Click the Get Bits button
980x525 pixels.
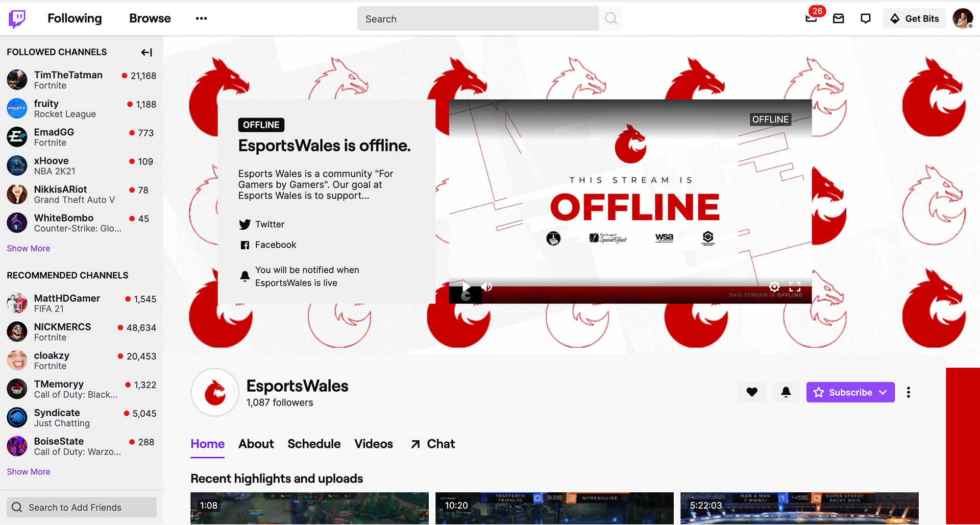click(915, 19)
